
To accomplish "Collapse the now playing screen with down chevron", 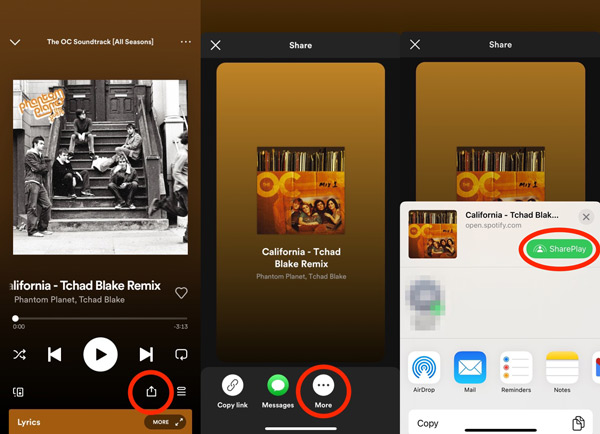I will 15,42.
